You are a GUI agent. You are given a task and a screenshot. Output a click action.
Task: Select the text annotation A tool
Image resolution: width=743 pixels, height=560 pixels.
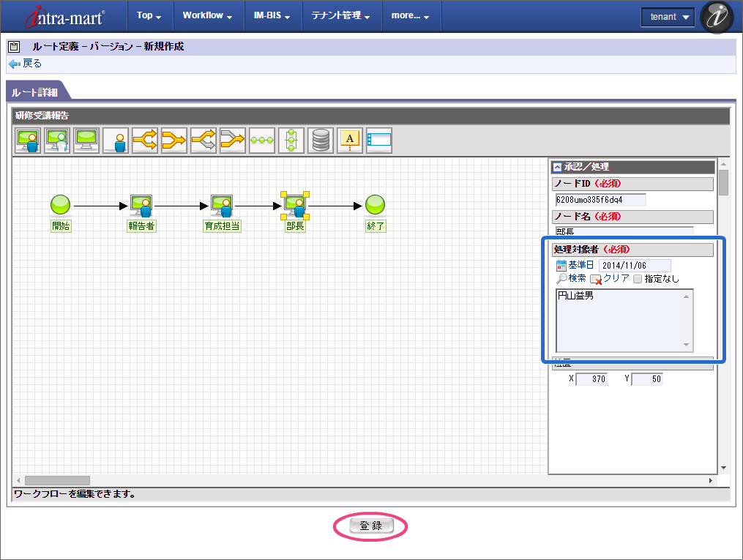click(350, 141)
